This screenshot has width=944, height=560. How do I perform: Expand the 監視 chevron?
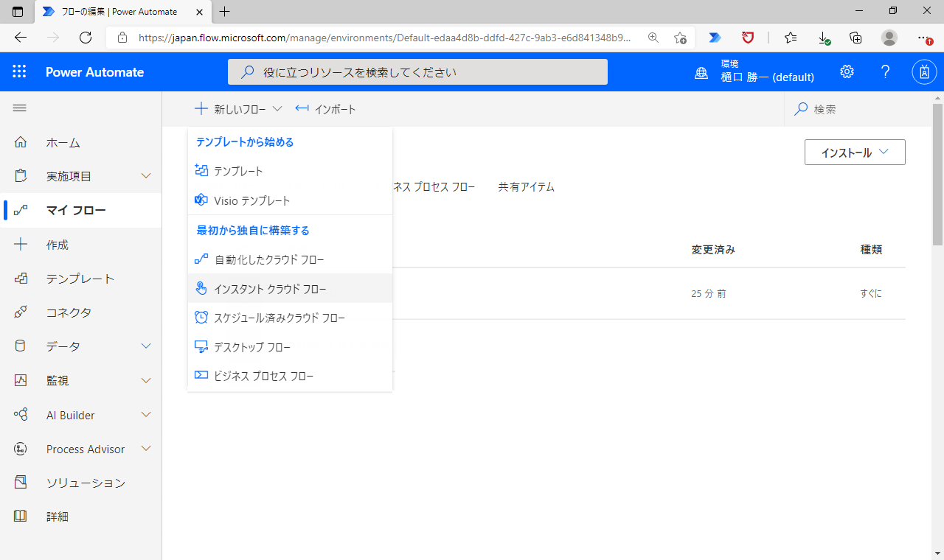(x=146, y=380)
